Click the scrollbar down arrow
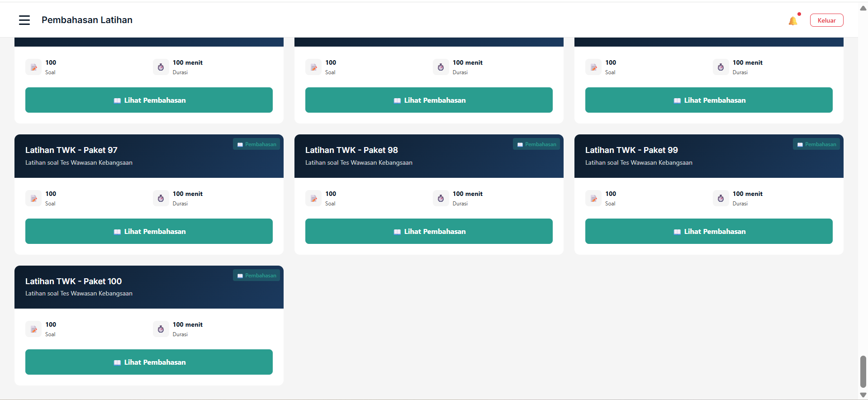 (x=863, y=395)
